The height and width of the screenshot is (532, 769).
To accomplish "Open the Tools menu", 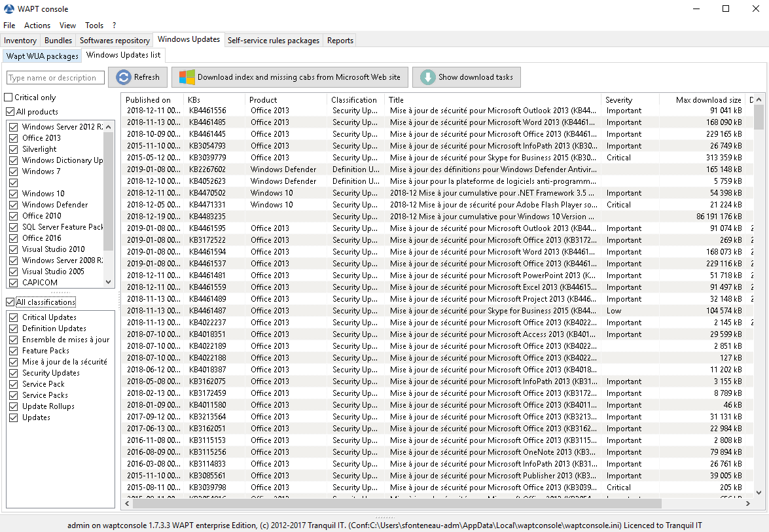I will [x=94, y=25].
